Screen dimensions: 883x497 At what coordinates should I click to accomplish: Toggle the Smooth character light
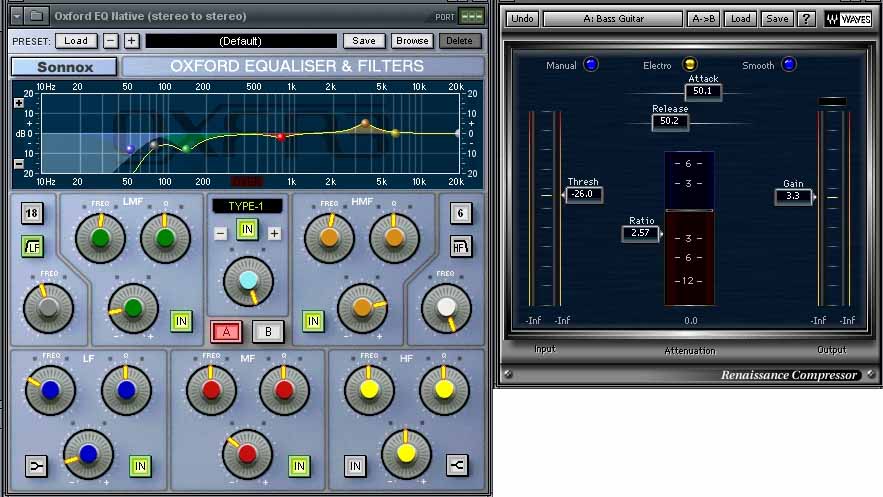tap(789, 64)
